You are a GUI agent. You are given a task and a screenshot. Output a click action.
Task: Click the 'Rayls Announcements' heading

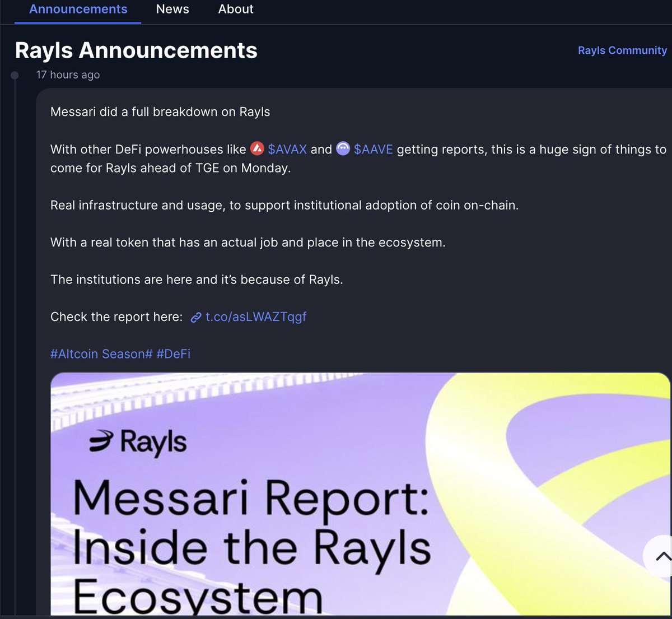click(136, 50)
